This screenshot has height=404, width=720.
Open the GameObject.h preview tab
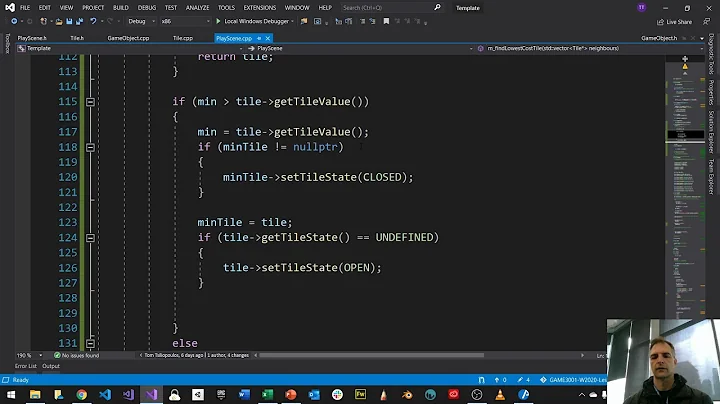coord(659,38)
